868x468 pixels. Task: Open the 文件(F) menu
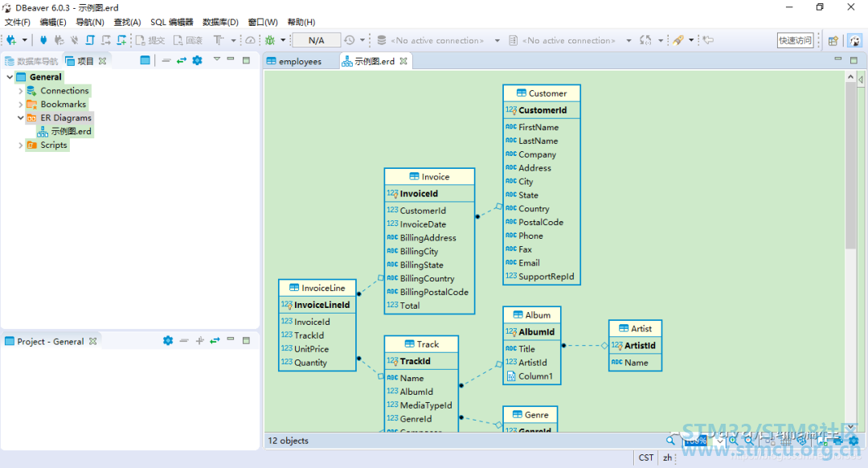18,23
